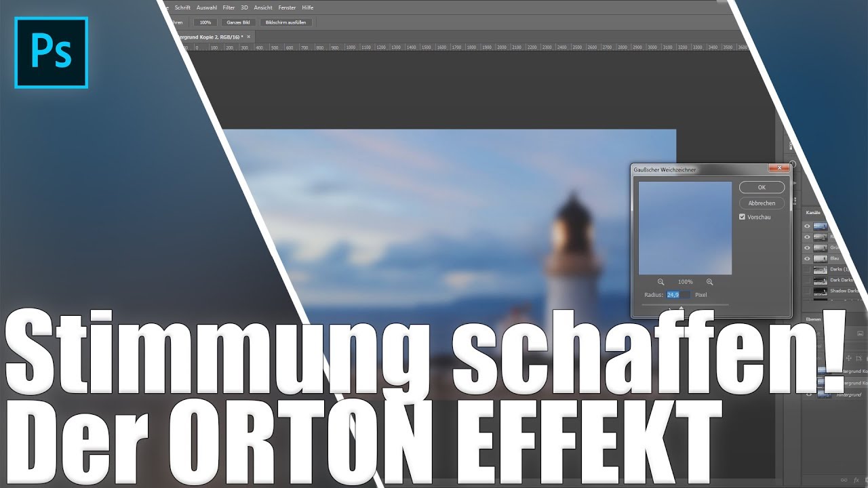Close the Gaußscher Weichzeichner dialog
The width and height of the screenshot is (868, 488).
tap(778, 168)
